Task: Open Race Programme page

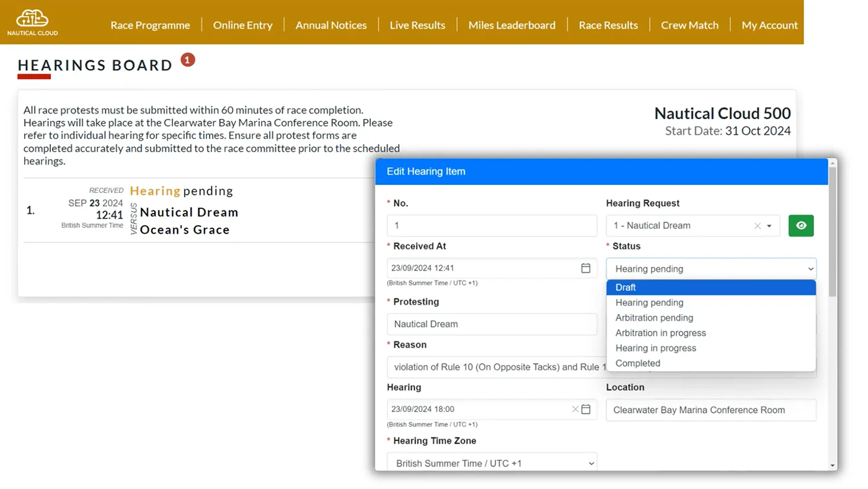Action: (x=150, y=25)
